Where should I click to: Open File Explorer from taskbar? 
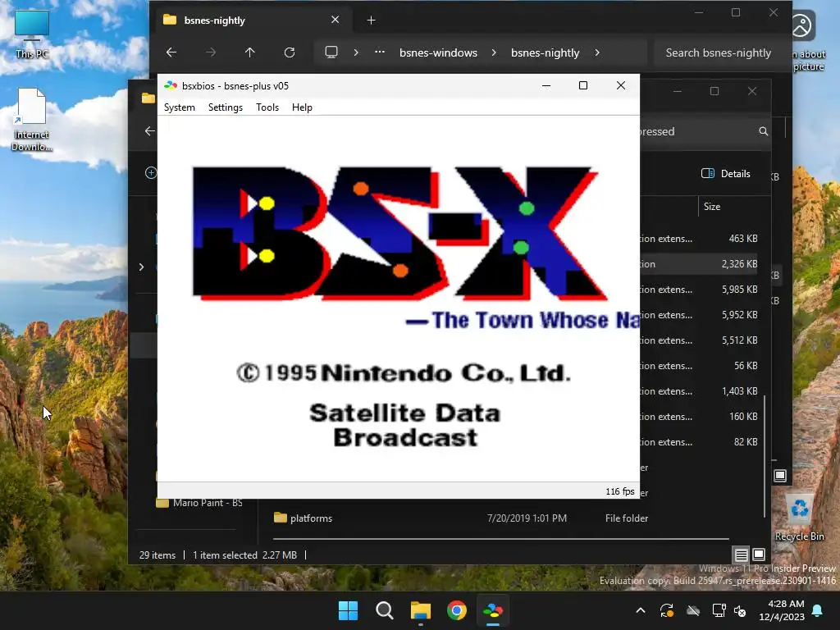[421, 610]
